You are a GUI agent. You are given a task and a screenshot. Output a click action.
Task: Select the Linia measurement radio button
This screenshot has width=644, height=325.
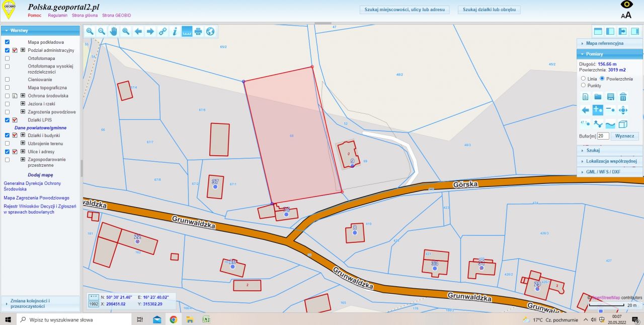click(583, 79)
